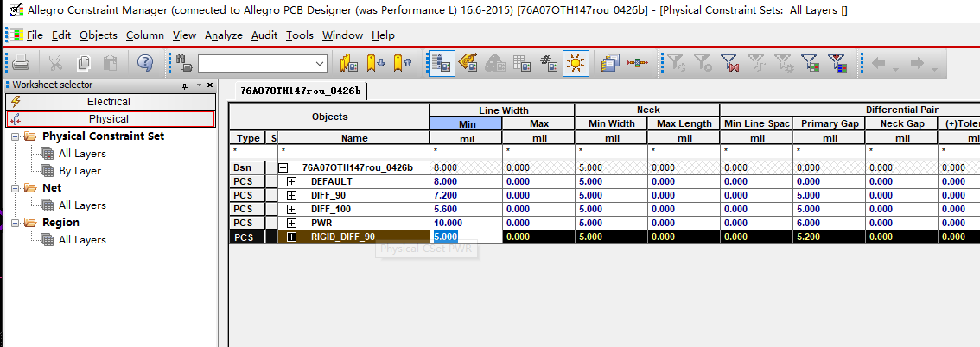Image resolution: width=980 pixels, height=347 pixels.
Task: Click the toggle bookmark icon with three ribbons
Action: (x=348, y=62)
